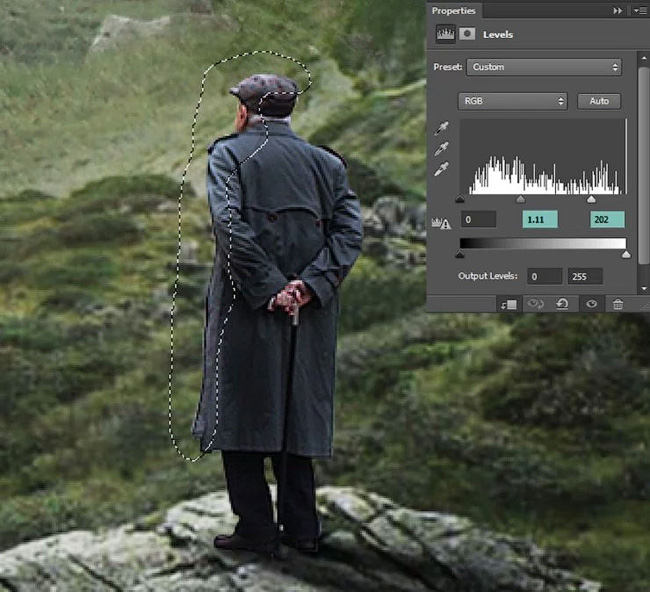Image resolution: width=650 pixels, height=592 pixels.
Task: Click the scrollbar up arrow
Action: pyautogui.click(x=643, y=58)
